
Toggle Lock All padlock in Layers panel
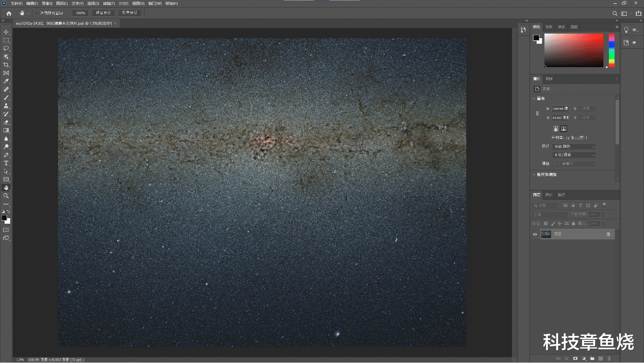(x=573, y=223)
